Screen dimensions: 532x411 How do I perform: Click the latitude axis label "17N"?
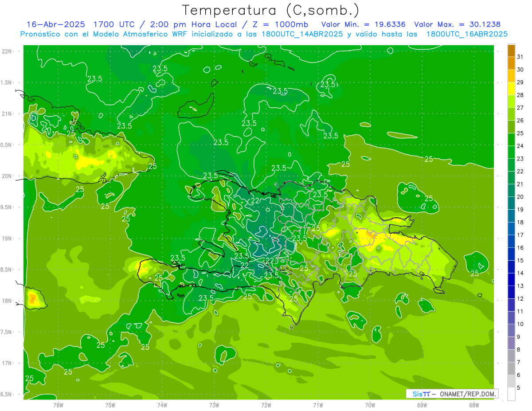(8, 363)
